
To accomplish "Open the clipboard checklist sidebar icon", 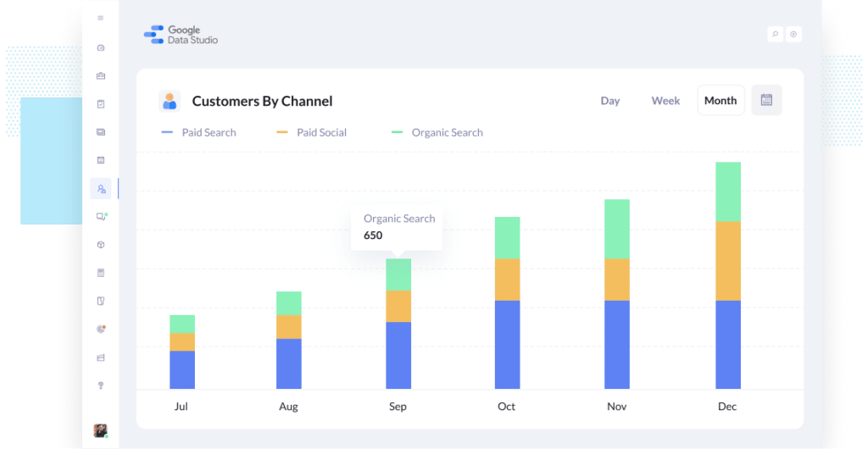I will pyautogui.click(x=101, y=104).
